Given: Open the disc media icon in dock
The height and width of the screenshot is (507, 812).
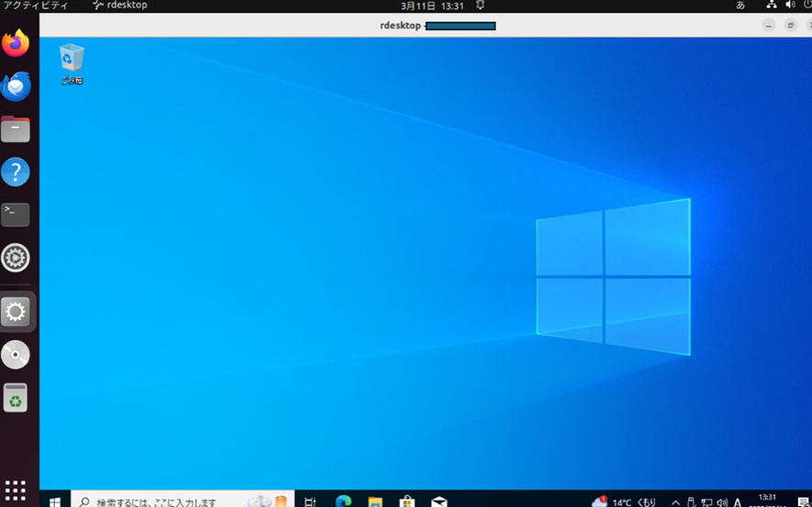Looking at the screenshot, I should 16,355.
